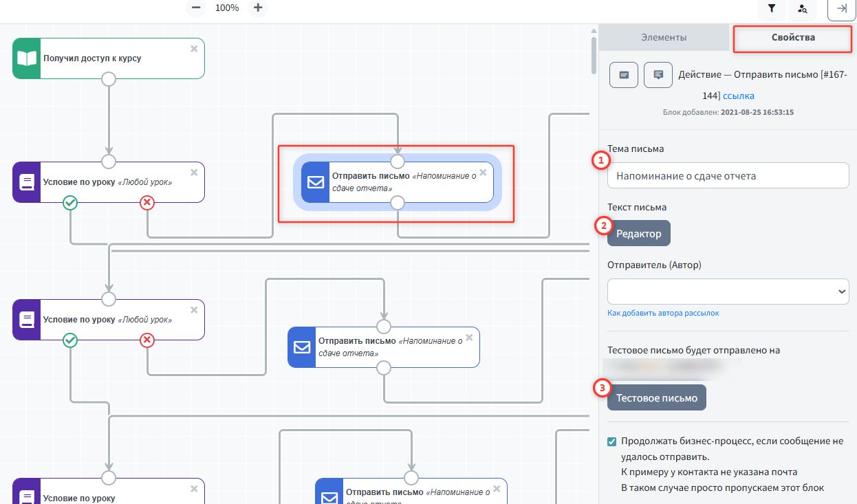The width and height of the screenshot is (857, 504).
Task: Switch to the Элементы tab
Action: 664,38
